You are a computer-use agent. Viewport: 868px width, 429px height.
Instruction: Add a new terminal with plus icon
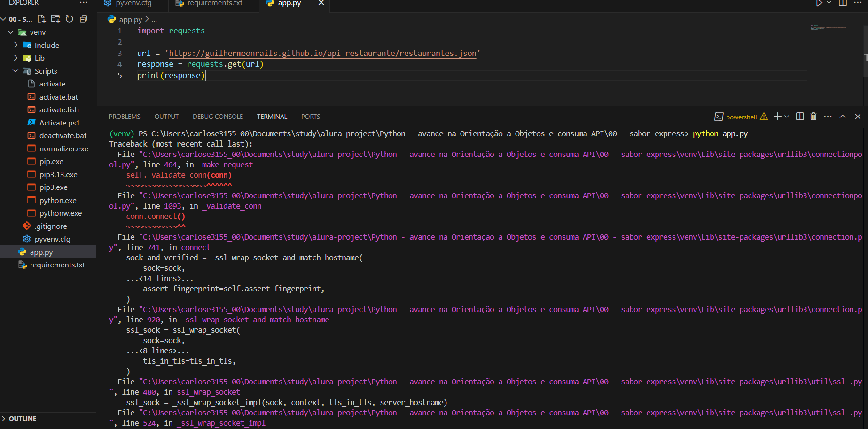click(x=777, y=116)
